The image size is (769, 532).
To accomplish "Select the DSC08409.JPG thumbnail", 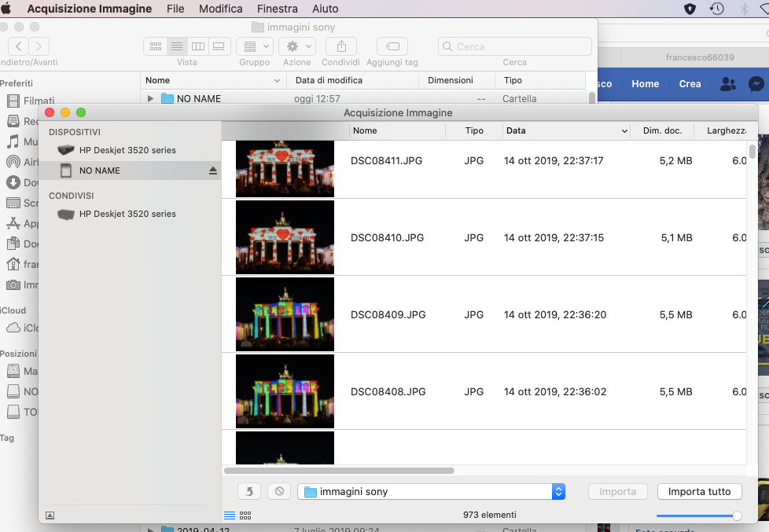I will click(285, 314).
